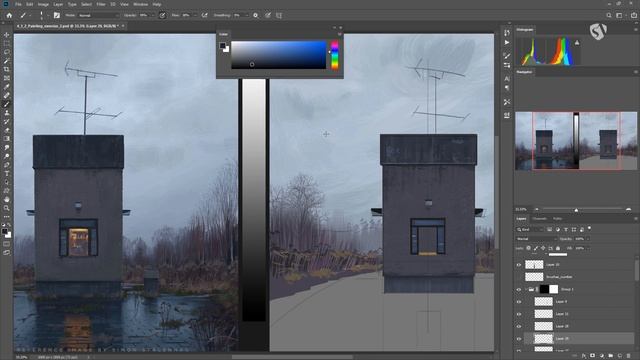Select the Hand tool
This screenshot has height=360, width=640.
point(7,200)
